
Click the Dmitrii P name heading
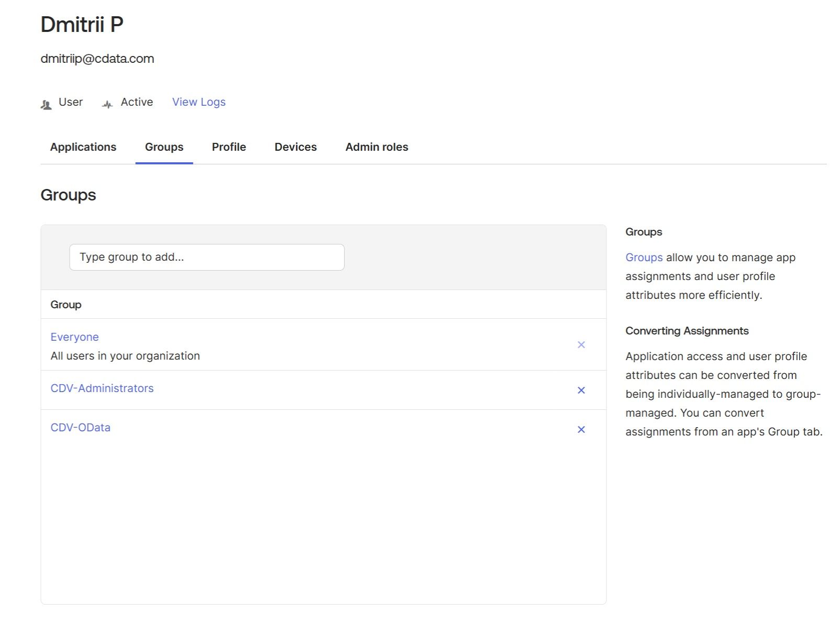(x=82, y=25)
